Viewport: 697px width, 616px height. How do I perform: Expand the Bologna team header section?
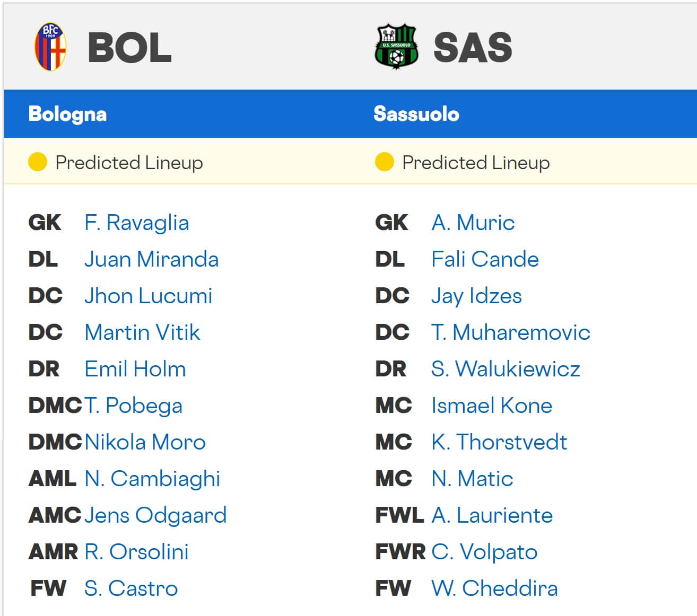tap(67, 113)
